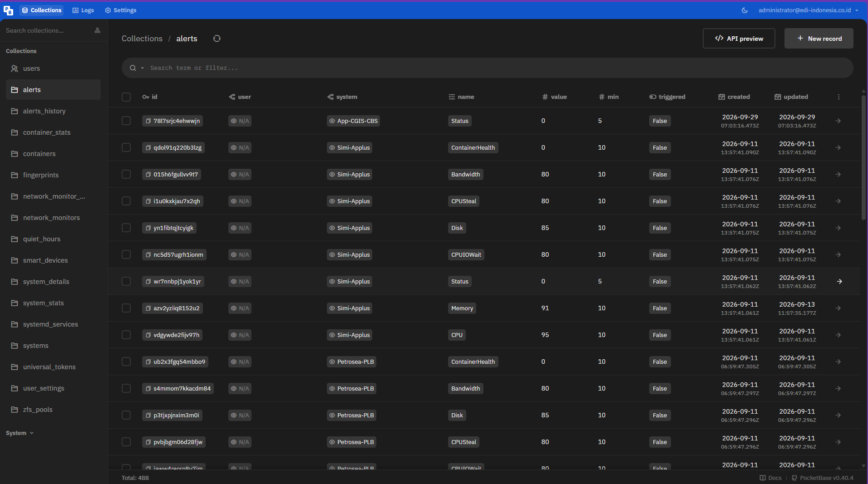
Task: Open arrow for record vdgywde2fijv97h
Action: point(838,335)
